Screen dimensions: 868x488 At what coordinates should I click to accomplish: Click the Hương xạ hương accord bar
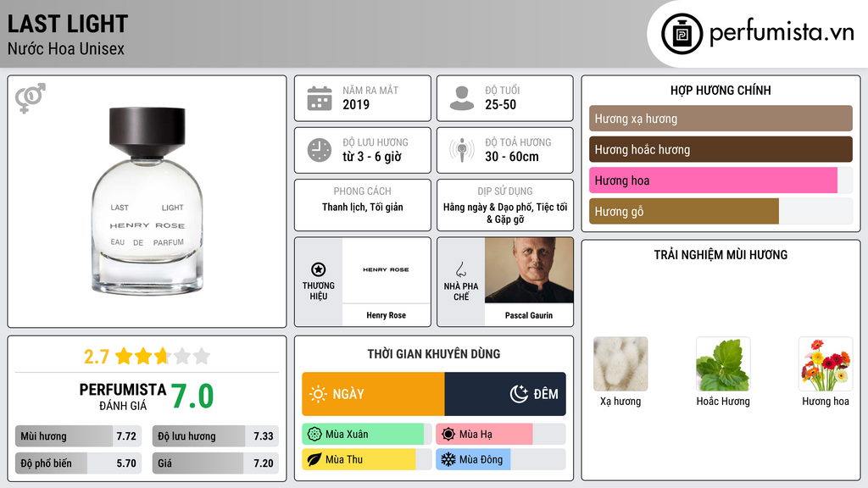click(x=721, y=119)
